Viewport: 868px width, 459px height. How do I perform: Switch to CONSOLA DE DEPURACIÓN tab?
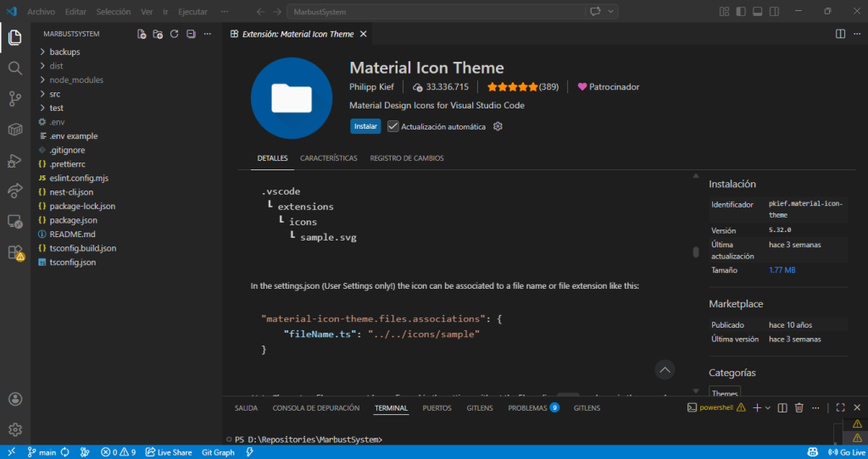tap(316, 407)
